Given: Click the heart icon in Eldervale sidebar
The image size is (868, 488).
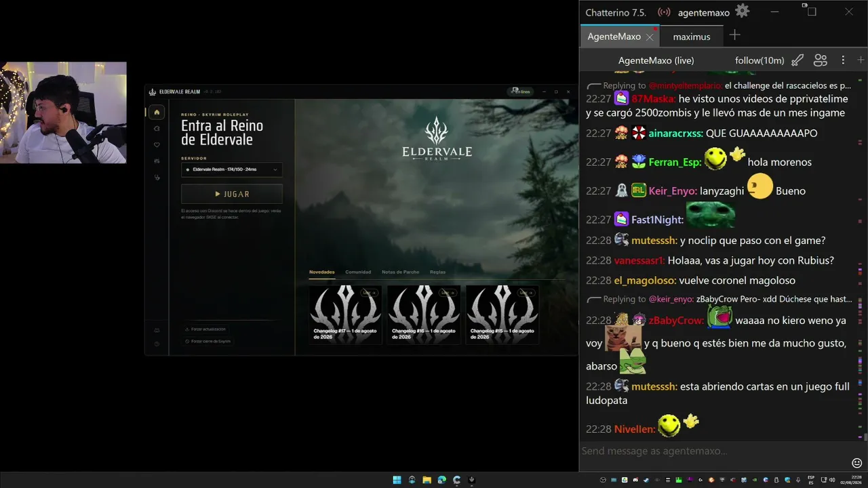Looking at the screenshot, I should point(157,145).
